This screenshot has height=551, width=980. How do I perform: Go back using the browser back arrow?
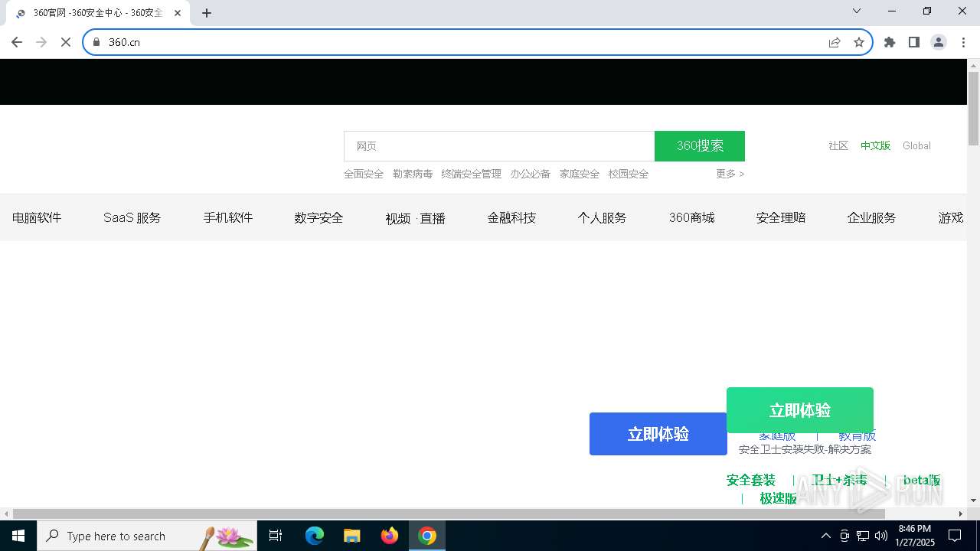17,42
